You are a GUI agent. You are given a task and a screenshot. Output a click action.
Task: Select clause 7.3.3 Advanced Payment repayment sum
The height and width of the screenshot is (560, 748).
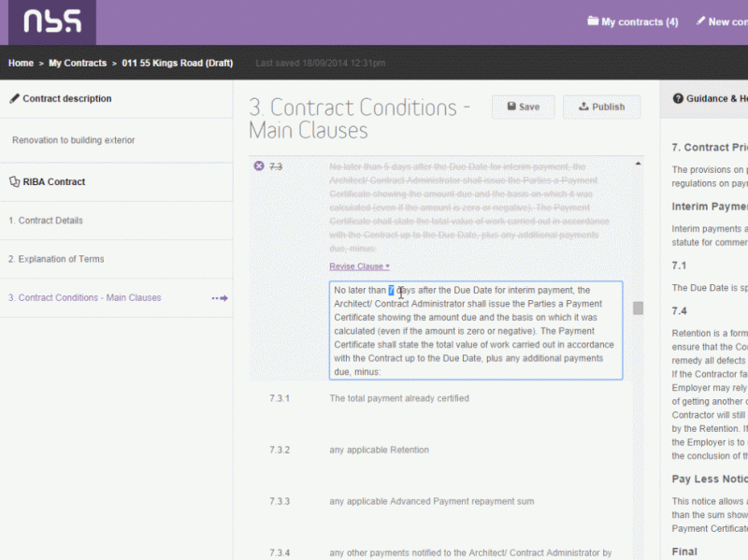[x=432, y=501]
